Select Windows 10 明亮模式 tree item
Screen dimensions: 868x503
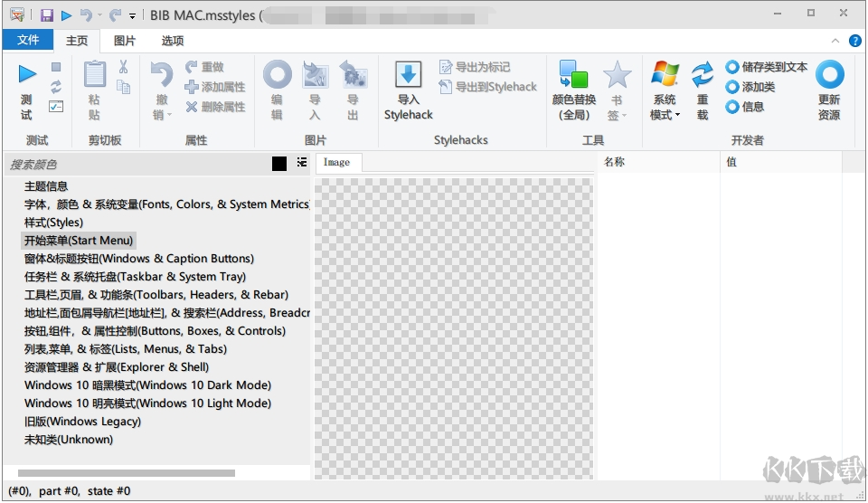pyautogui.click(x=147, y=403)
